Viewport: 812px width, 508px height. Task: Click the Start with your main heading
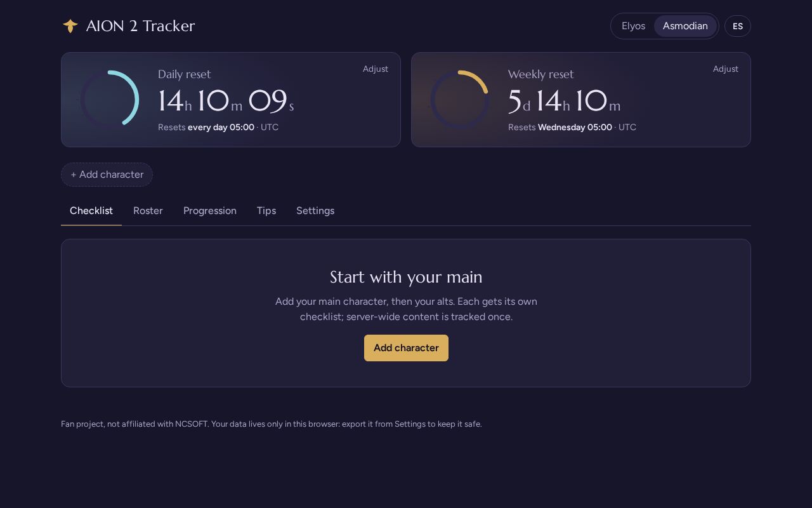coord(406,277)
